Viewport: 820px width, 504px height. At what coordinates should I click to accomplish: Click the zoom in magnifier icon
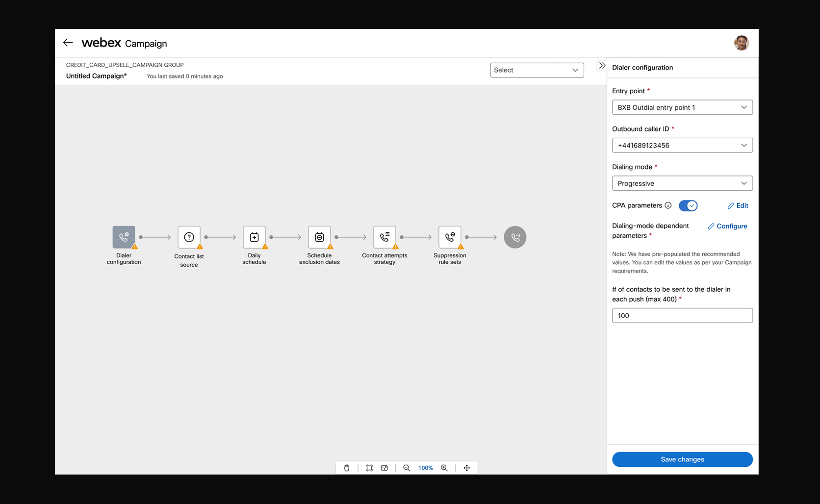pyautogui.click(x=444, y=468)
